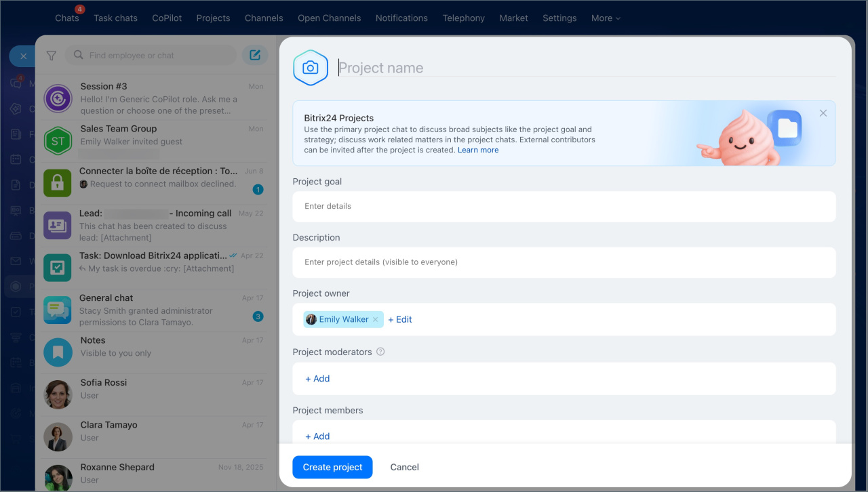The image size is (868, 492).
Task: Follow the Learn more link
Action: pyautogui.click(x=478, y=150)
